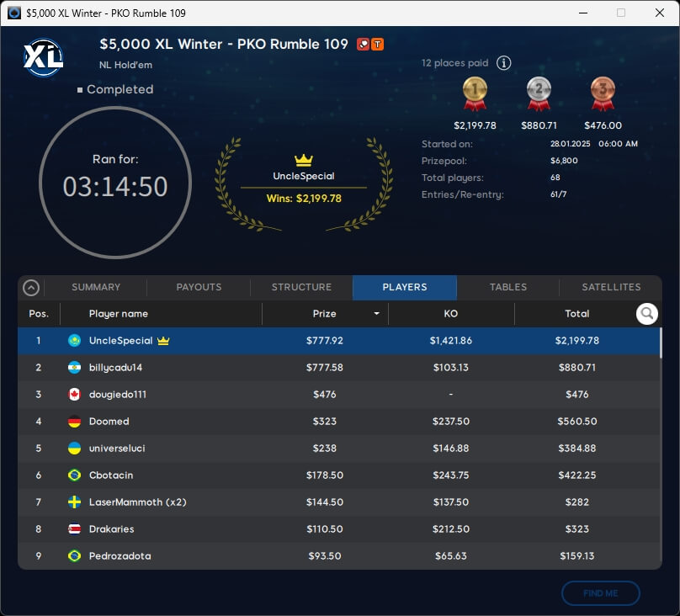Screen dimensions: 680x616
Task: Minimize the tournament lobby window
Action: tap(583, 13)
